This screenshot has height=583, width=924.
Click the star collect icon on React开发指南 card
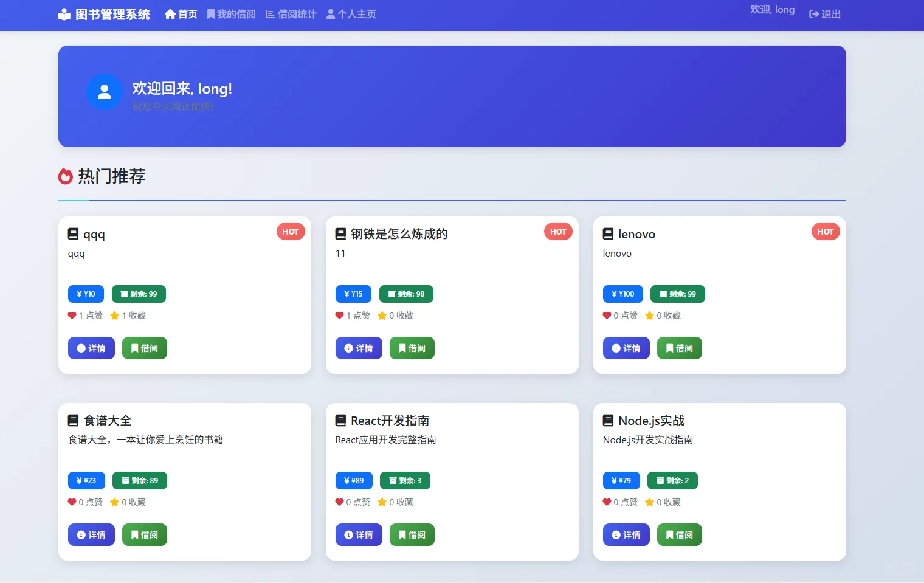point(381,502)
